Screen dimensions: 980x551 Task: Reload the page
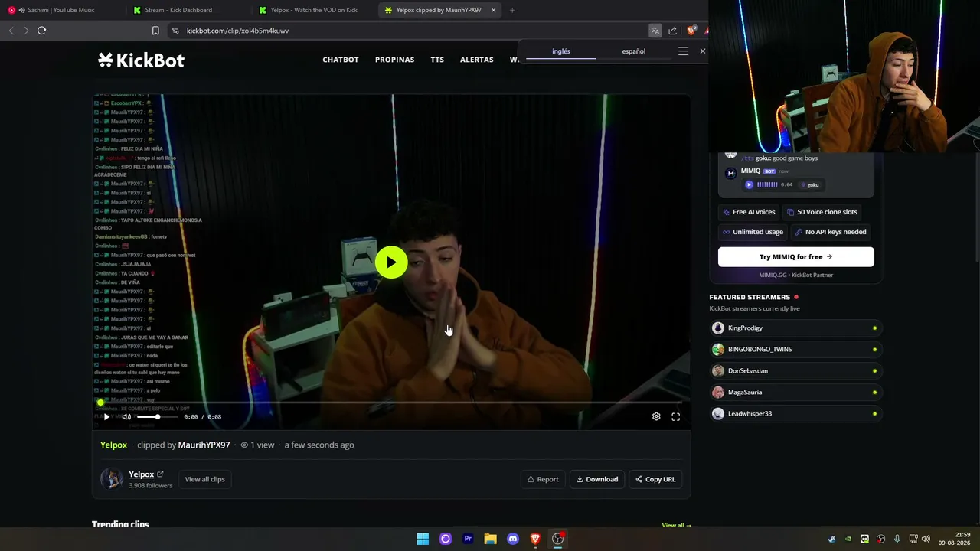coord(42,31)
